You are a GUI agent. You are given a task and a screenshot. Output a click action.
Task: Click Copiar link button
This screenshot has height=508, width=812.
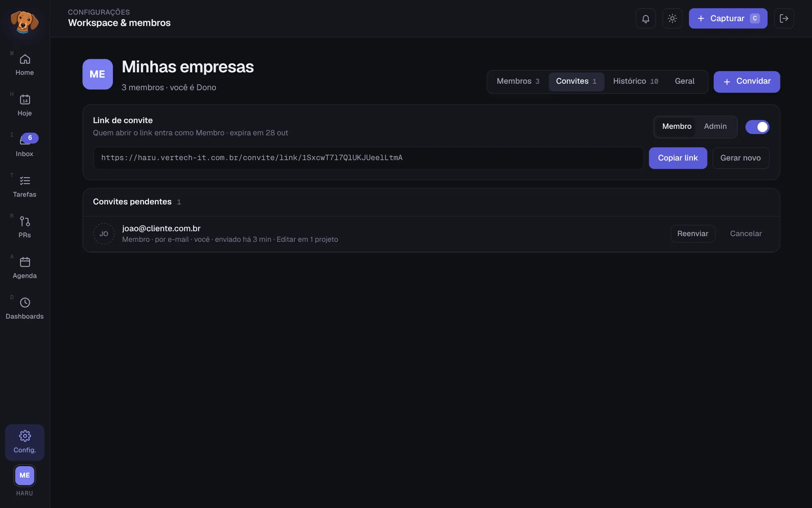[x=678, y=158]
